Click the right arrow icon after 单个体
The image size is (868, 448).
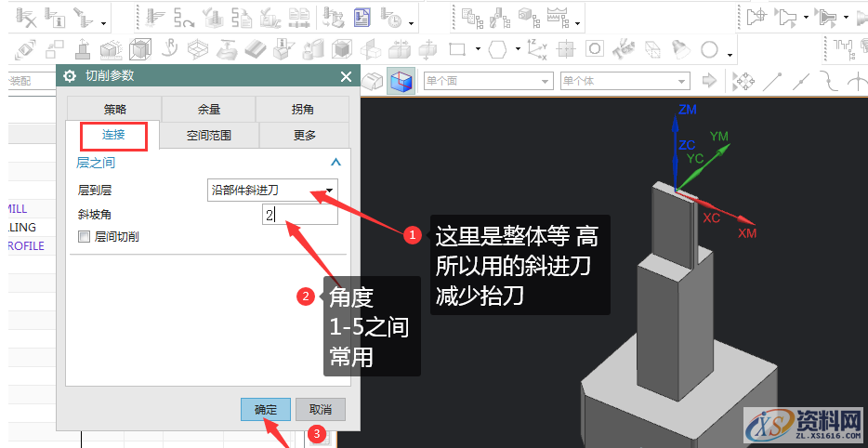pos(709,81)
